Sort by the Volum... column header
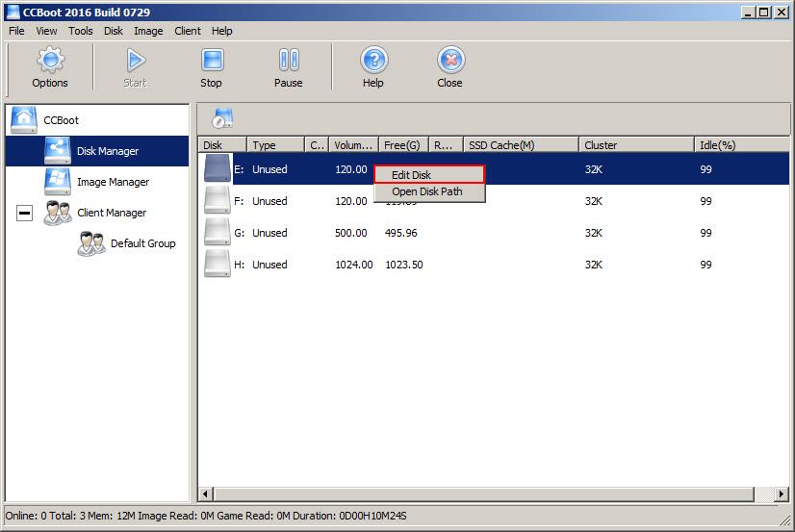Viewport: 795px width, 532px height. coord(354,145)
